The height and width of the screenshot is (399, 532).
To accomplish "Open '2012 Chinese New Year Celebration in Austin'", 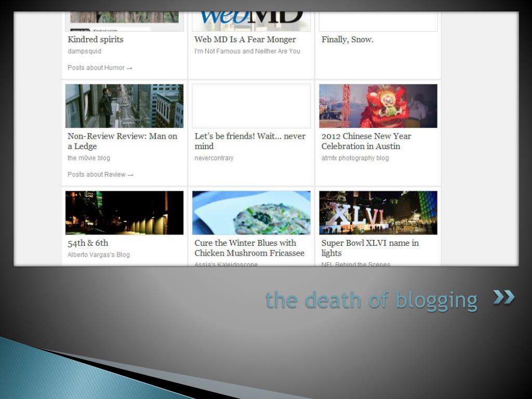I will 366,141.
